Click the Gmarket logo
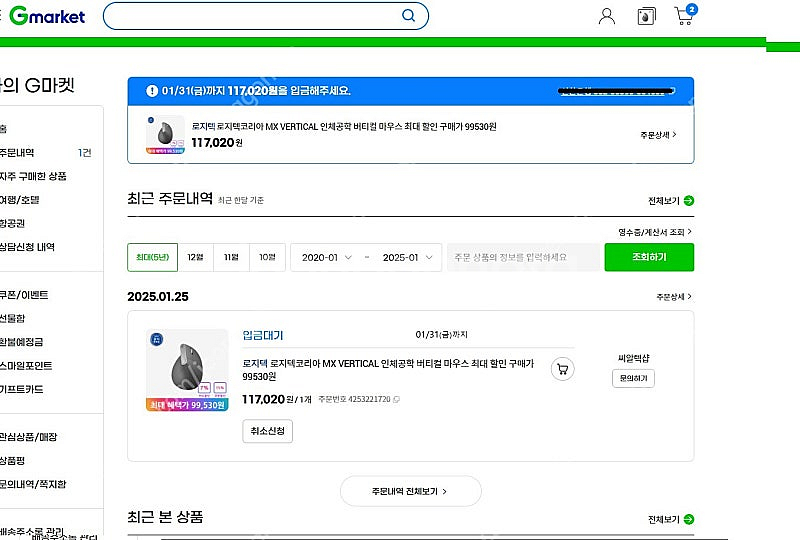 (x=47, y=16)
